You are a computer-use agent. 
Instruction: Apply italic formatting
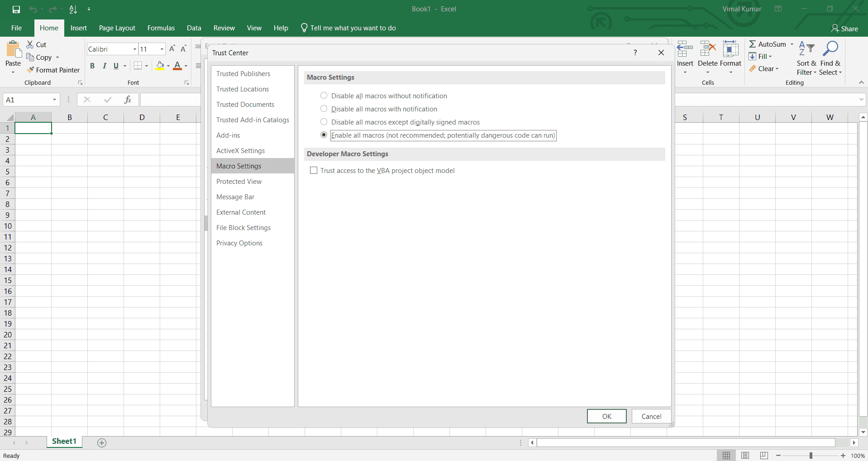[104, 66]
